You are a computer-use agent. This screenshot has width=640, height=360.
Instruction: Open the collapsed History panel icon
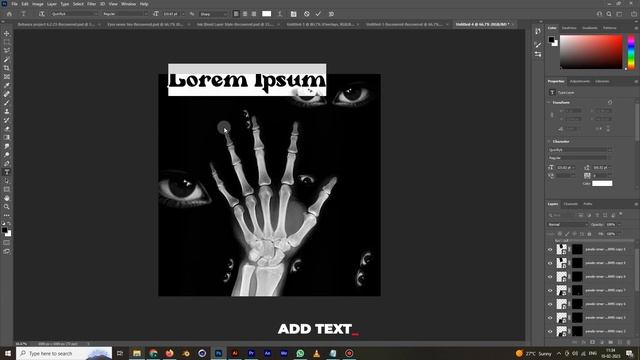[538, 31]
